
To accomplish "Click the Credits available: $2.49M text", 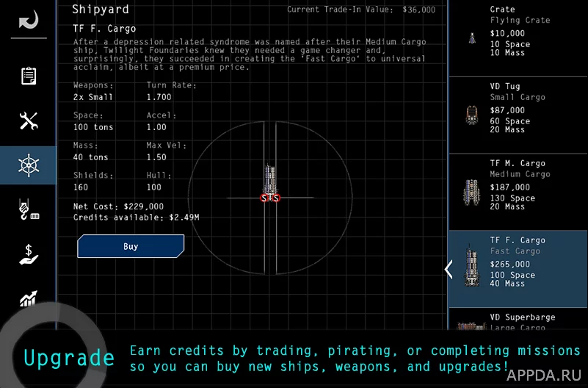I will tap(136, 218).
